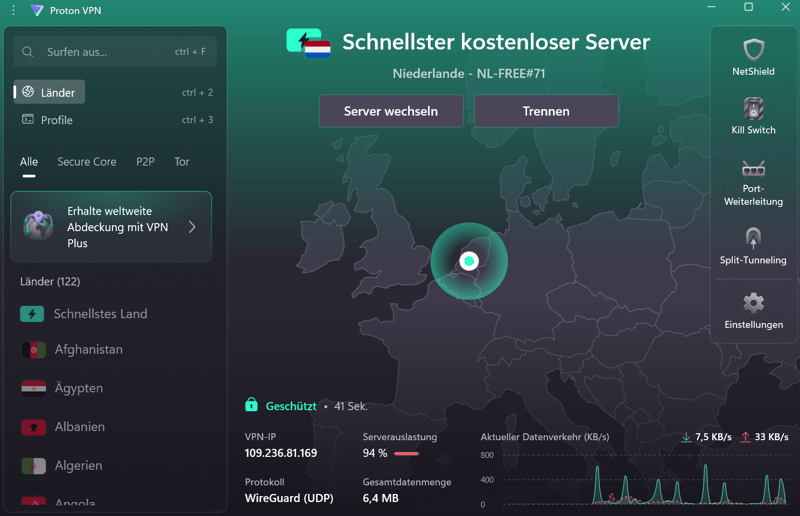Click the Afghanistan flag icon
Image resolution: width=800 pixels, height=516 pixels.
33,350
